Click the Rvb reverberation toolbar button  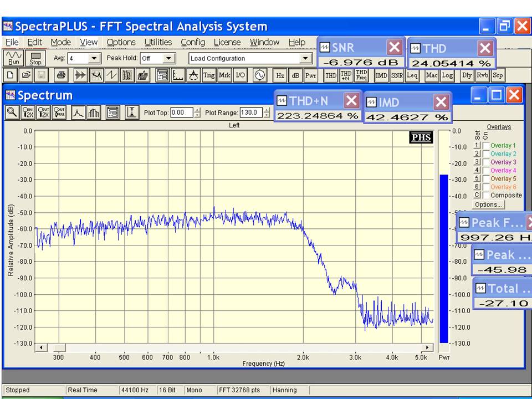point(482,75)
